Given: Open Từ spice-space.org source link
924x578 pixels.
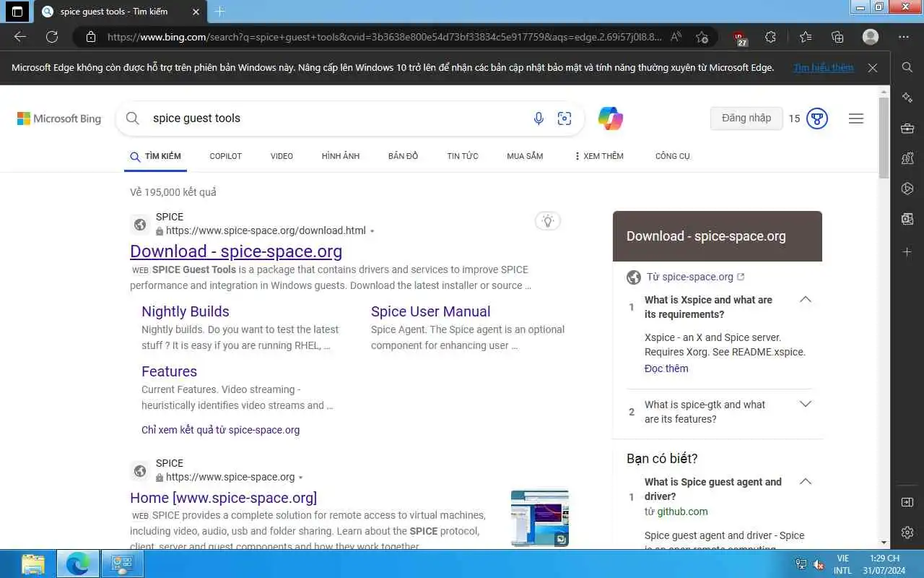Looking at the screenshot, I should coord(696,277).
